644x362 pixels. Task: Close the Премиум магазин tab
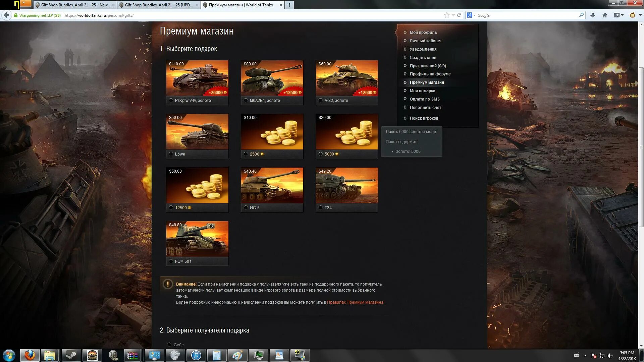tap(281, 5)
